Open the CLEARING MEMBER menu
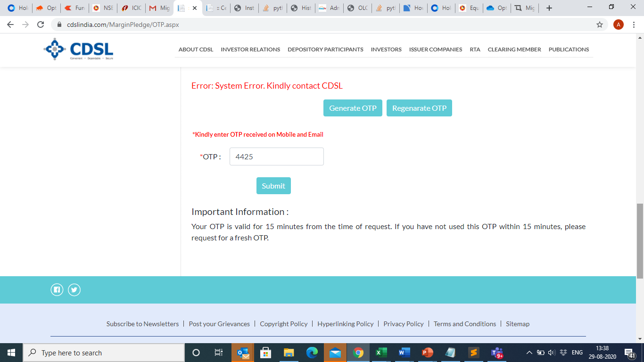644x362 pixels. pyautogui.click(x=514, y=49)
